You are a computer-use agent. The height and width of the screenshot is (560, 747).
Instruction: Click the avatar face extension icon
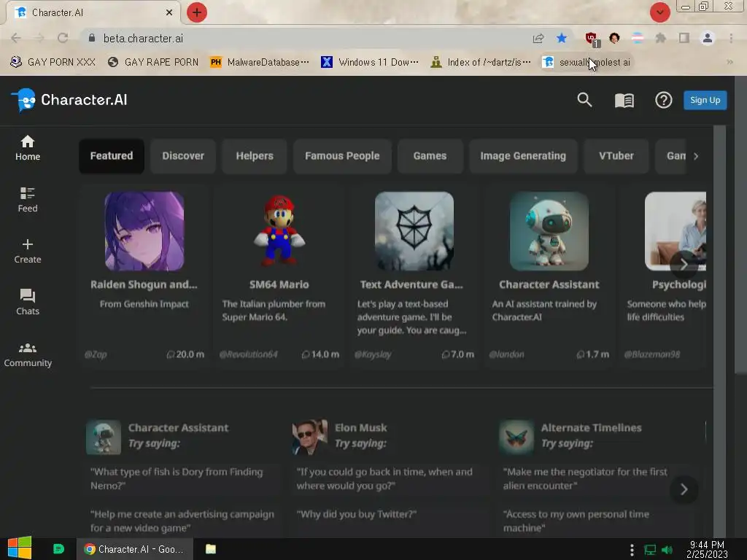click(614, 38)
